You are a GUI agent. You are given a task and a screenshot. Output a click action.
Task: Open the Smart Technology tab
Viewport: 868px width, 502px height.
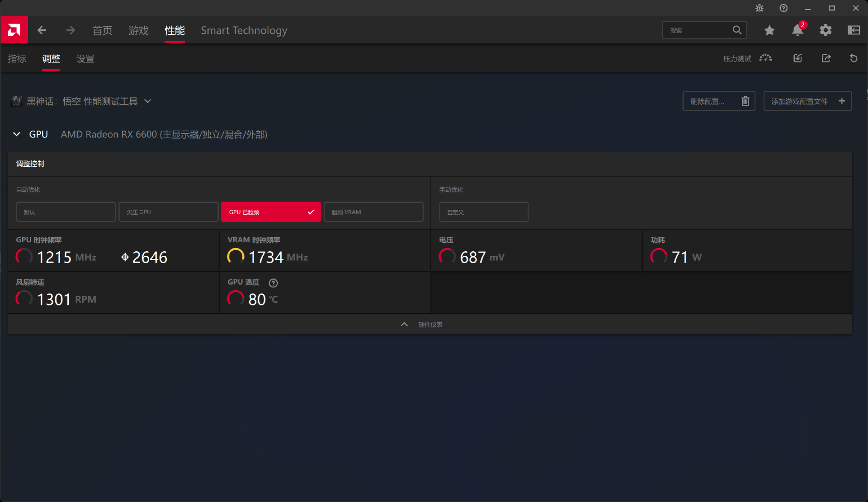coord(244,30)
